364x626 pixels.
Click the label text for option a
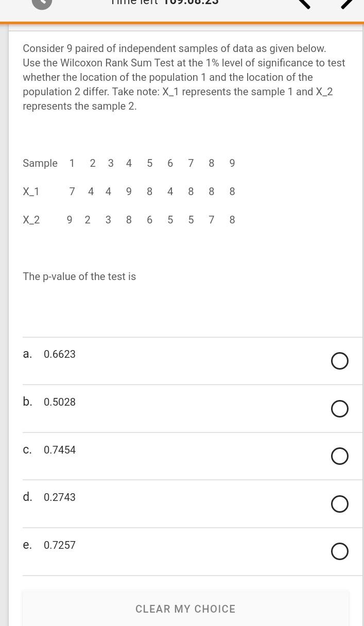(59, 354)
